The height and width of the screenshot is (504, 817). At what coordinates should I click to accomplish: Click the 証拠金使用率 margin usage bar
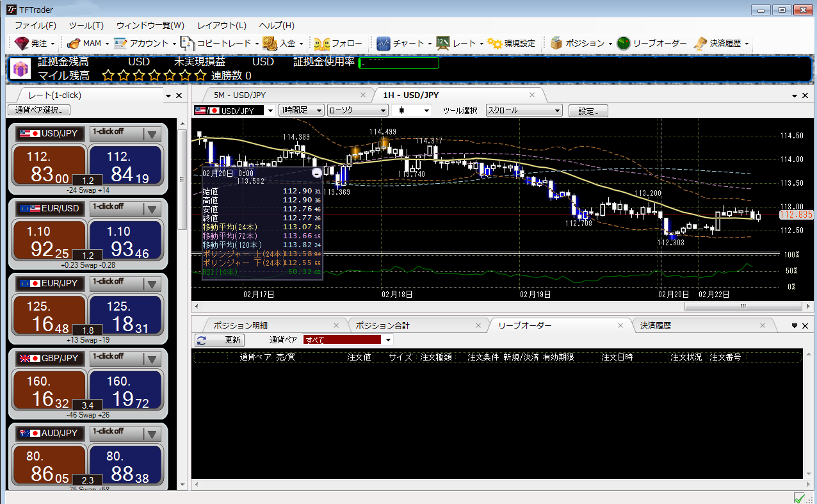click(x=399, y=63)
